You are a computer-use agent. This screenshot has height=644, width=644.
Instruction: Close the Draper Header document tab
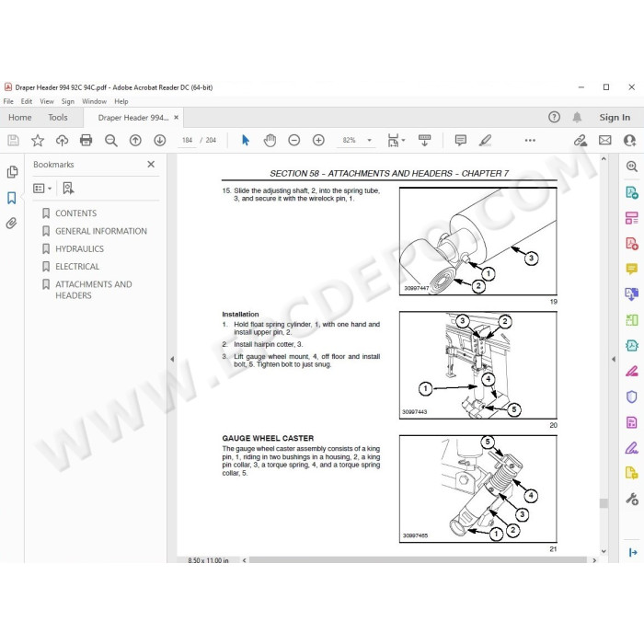[x=177, y=118]
